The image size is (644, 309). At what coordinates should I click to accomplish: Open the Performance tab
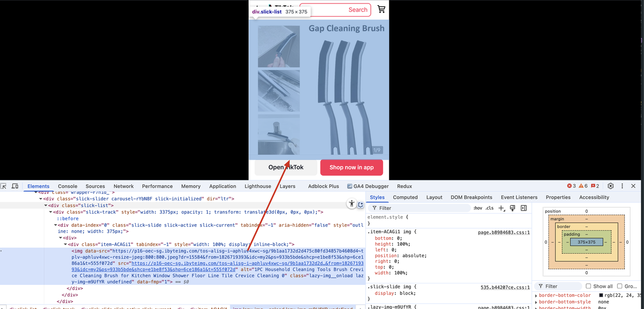157,186
